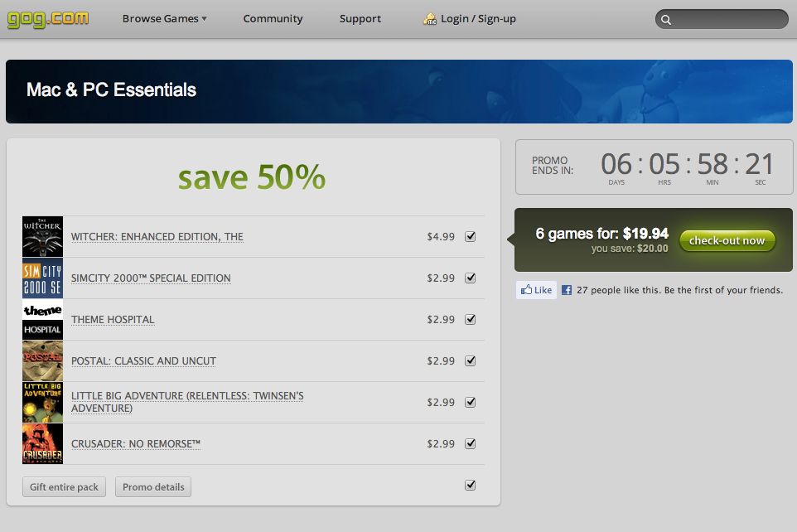Open the SimCity 2000 SE cover thumbnail
797x532 pixels.
pyautogui.click(x=43, y=278)
